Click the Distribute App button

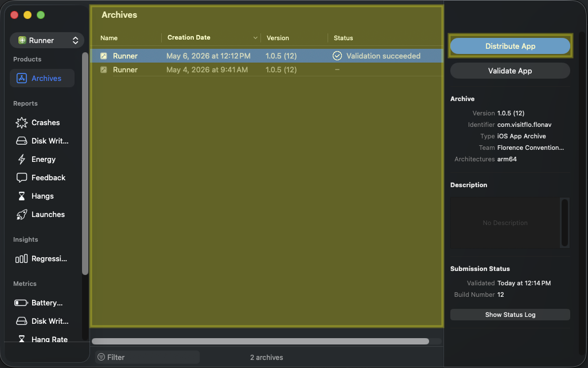[x=510, y=46]
